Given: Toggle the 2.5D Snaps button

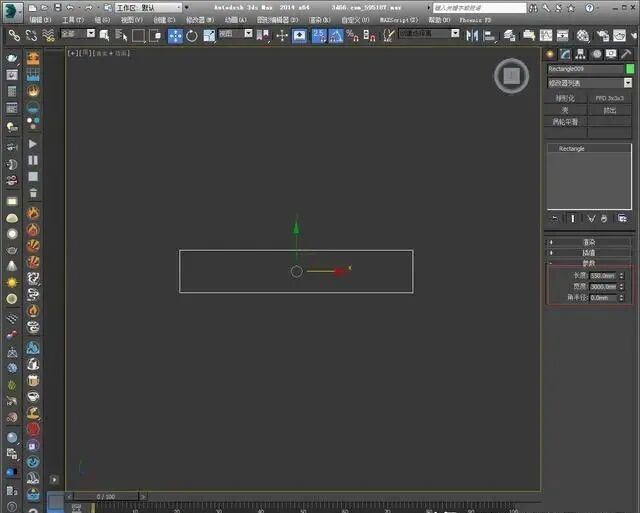Looking at the screenshot, I should point(319,36).
